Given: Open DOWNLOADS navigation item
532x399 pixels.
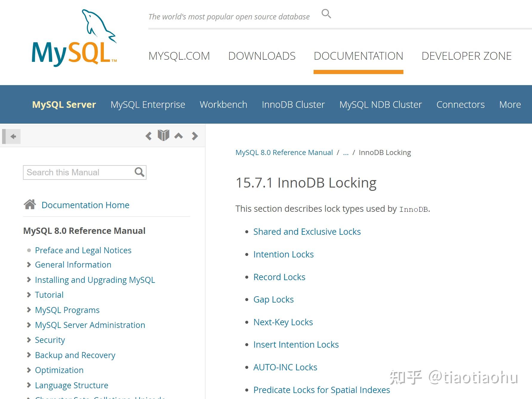Looking at the screenshot, I should 262,56.
